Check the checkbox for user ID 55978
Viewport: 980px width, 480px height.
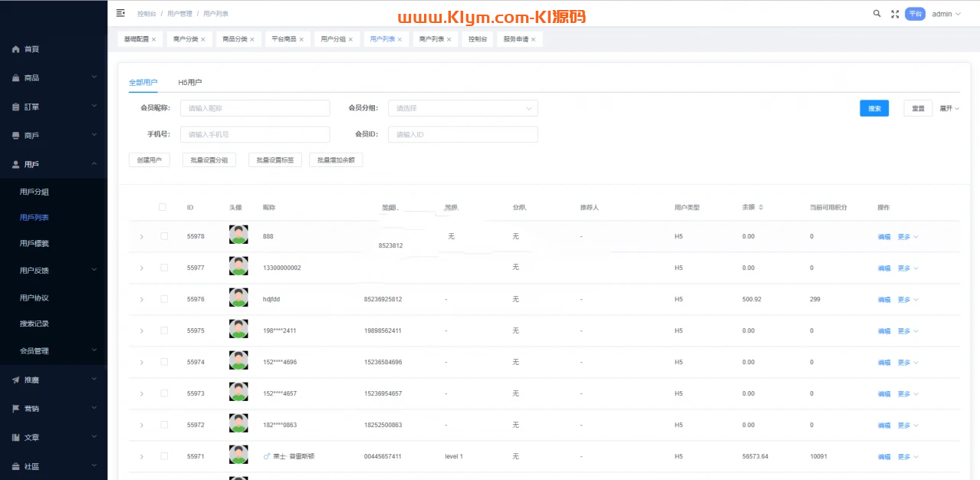point(164,236)
